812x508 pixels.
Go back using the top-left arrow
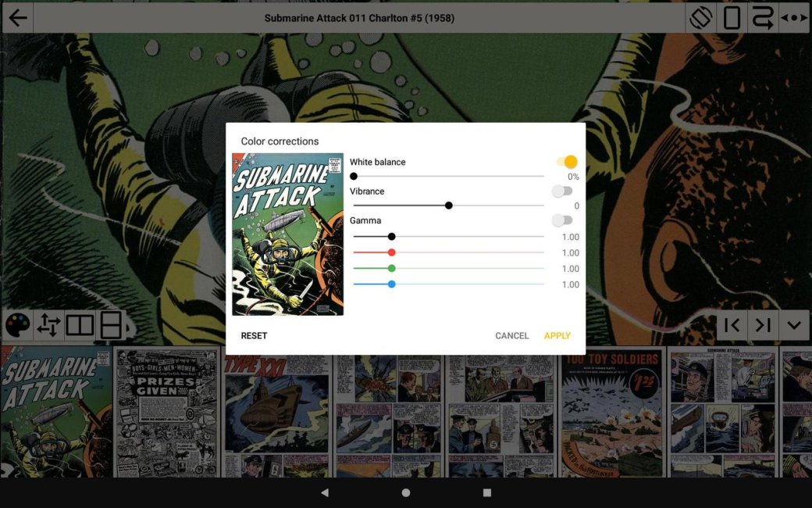[x=18, y=18]
